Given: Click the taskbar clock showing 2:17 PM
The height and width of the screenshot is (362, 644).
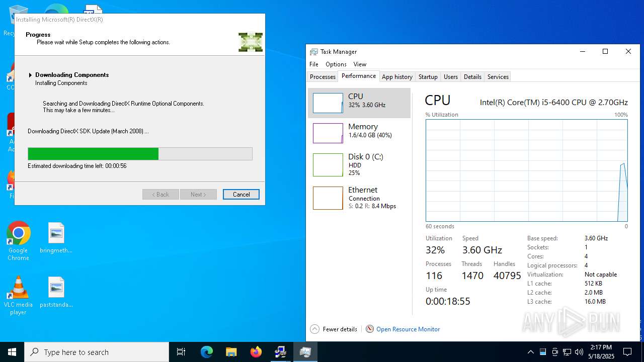Looking at the screenshot, I should [x=601, y=352].
